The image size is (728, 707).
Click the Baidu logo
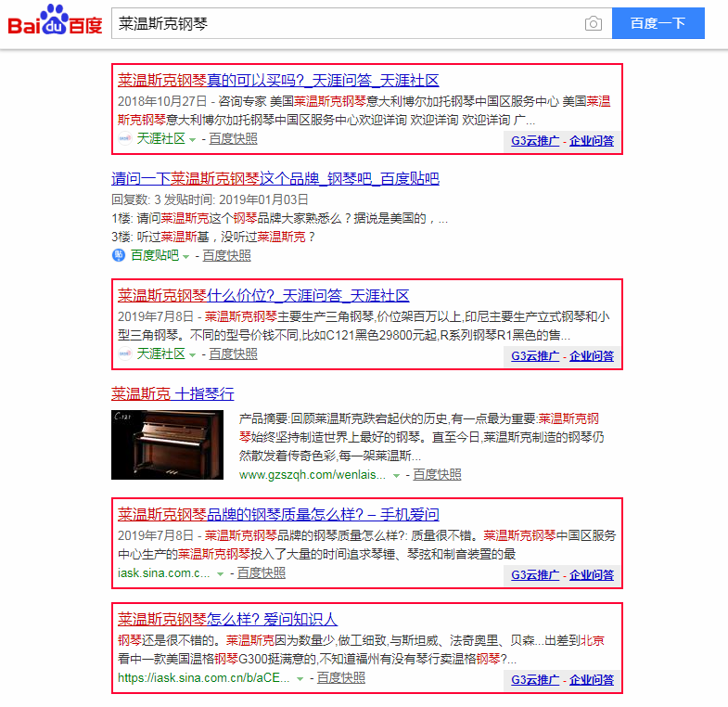(x=55, y=21)
